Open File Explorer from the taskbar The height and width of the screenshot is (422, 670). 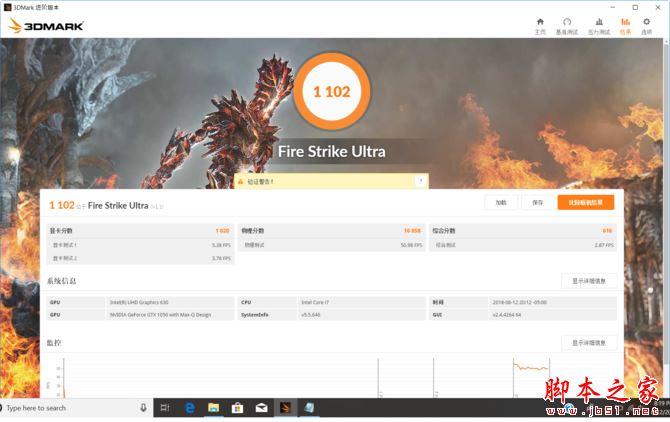(214, 408)
